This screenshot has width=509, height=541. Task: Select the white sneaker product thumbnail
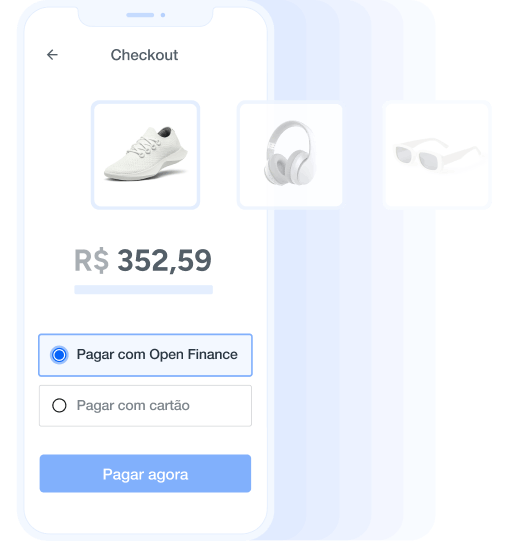145,155
